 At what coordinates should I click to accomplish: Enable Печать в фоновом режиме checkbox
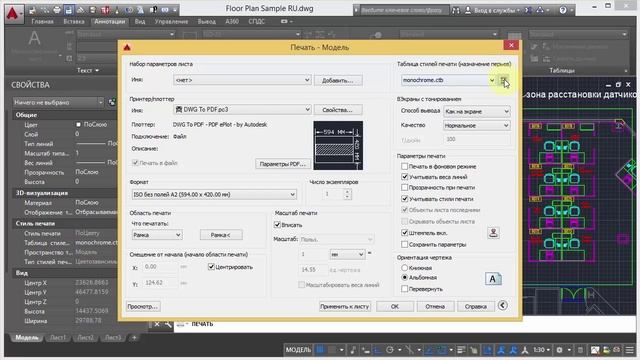pyautogui.click(x=404, y=167)
